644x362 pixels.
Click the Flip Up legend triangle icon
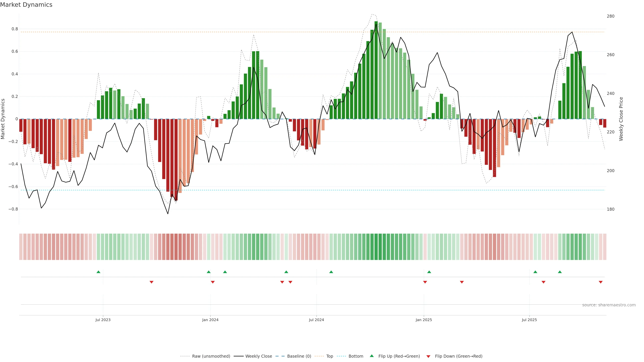(371, 356)
